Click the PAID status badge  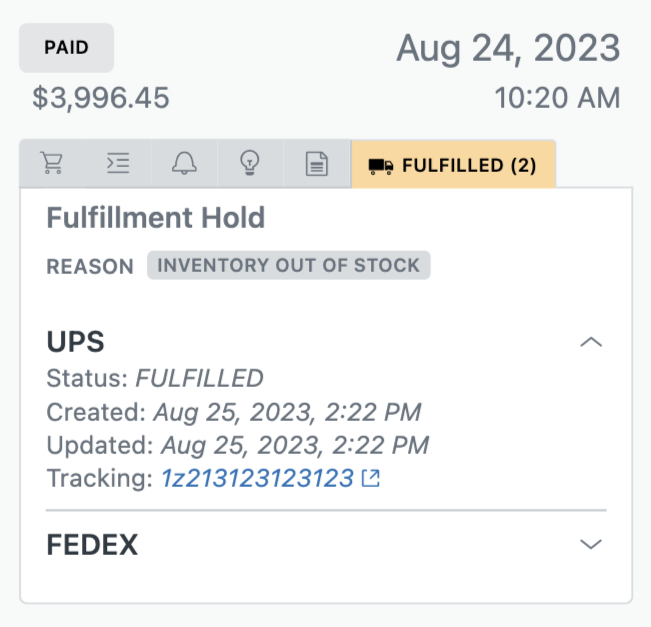[66, 48]
